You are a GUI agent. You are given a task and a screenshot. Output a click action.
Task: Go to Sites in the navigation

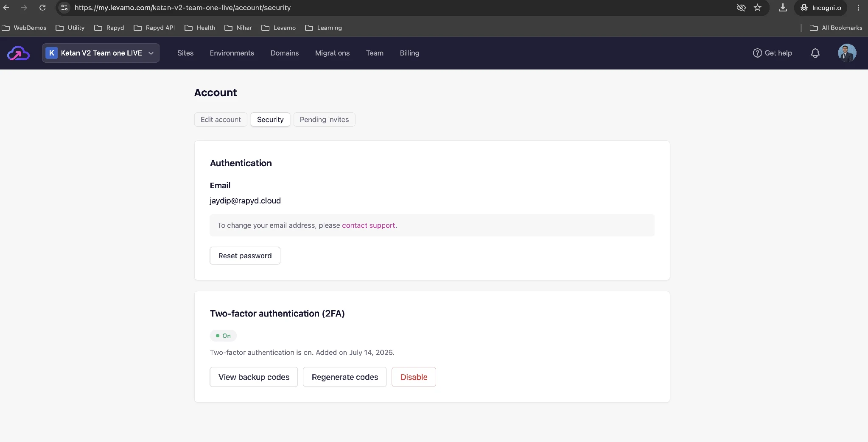click(x=185, y=53)
